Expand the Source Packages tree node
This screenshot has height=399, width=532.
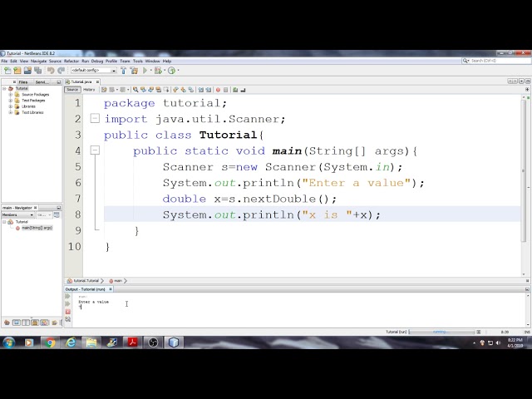click(11, 94)
